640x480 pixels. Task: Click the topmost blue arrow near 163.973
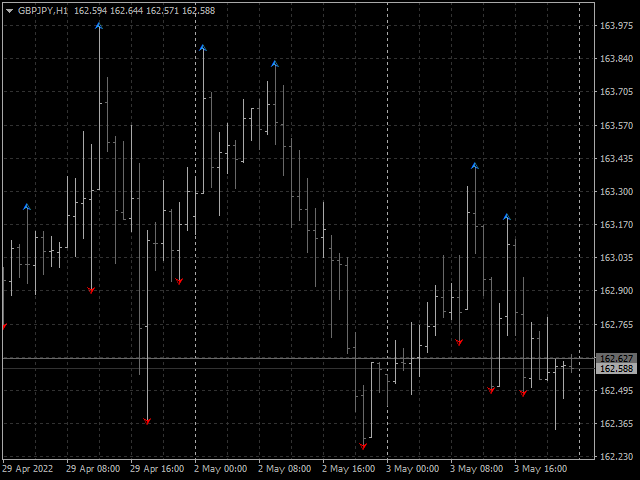pos(99,26)
